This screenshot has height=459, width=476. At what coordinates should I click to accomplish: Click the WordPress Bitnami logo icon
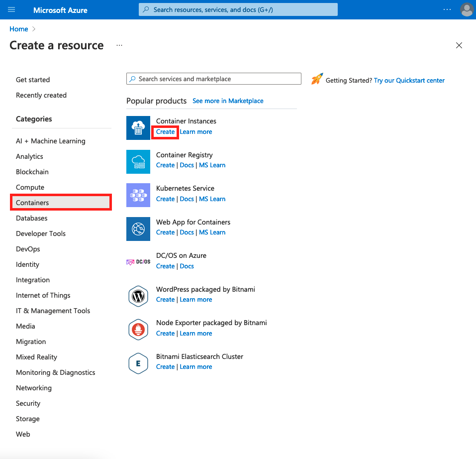click(138, 296)
